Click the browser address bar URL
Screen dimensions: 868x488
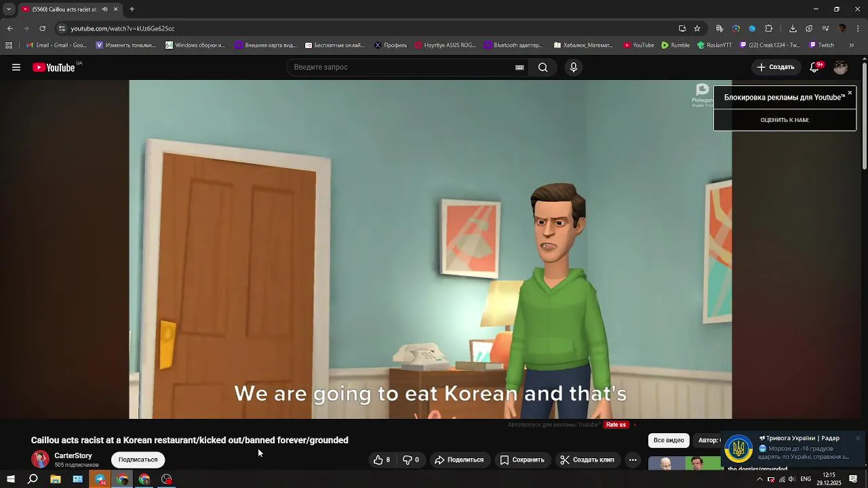[123, 28]
